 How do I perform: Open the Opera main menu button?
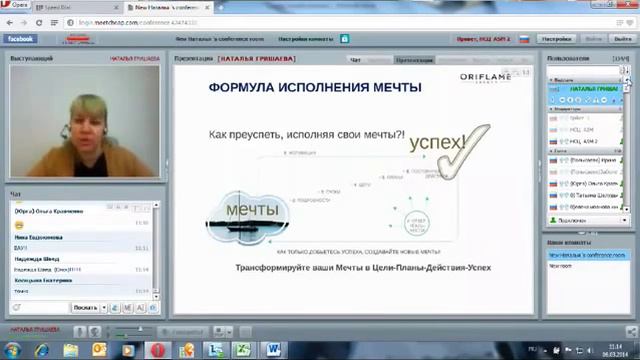(x=15, y=5)
